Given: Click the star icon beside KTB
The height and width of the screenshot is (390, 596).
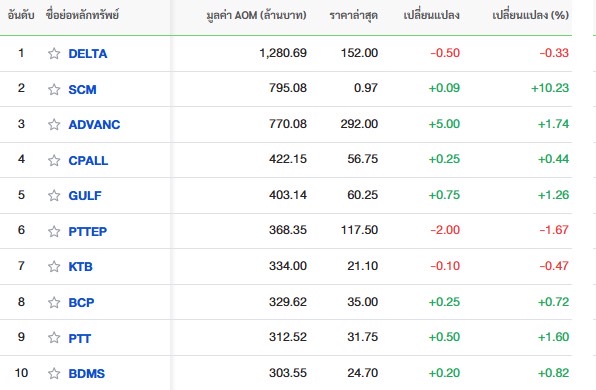Looking at the screenshot, I should click(x=54, y=266).
